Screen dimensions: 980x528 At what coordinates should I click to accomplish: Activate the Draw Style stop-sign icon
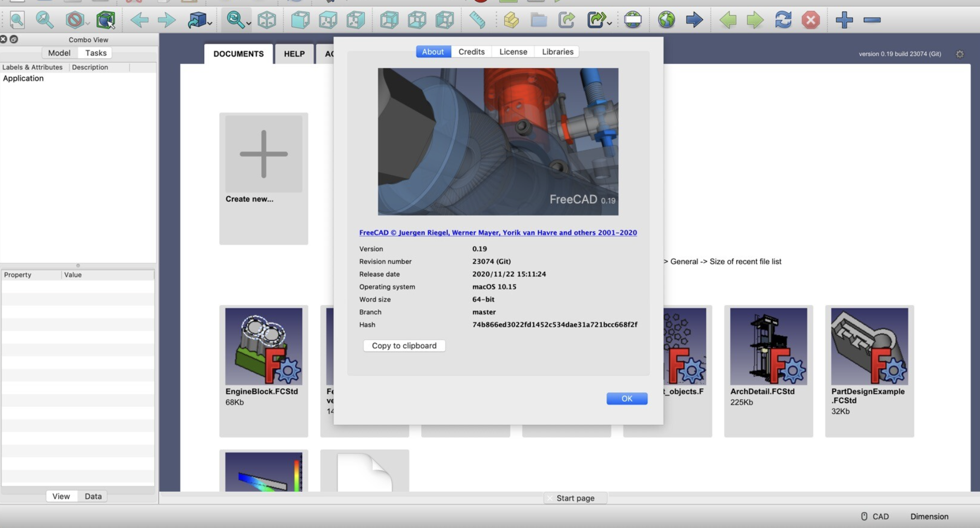(x=75, y=20)
